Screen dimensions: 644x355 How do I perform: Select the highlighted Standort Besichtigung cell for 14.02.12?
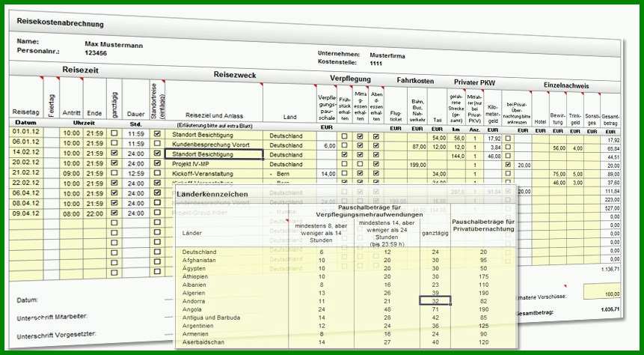214,154
